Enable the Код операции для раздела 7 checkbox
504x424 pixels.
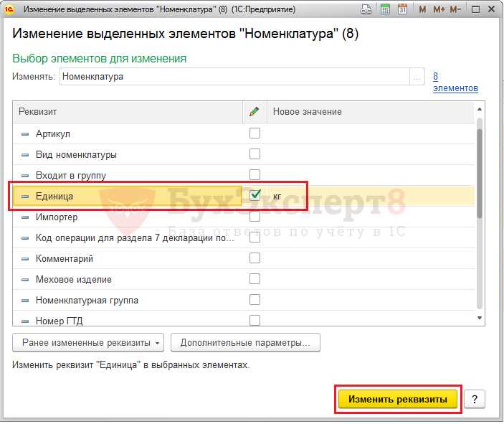[x=255, y=237]
